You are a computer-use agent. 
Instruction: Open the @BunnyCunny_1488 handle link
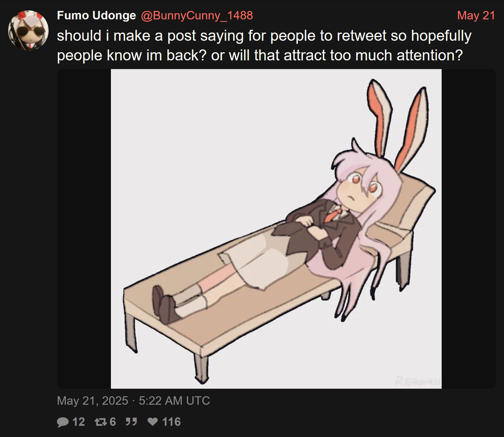197,15
